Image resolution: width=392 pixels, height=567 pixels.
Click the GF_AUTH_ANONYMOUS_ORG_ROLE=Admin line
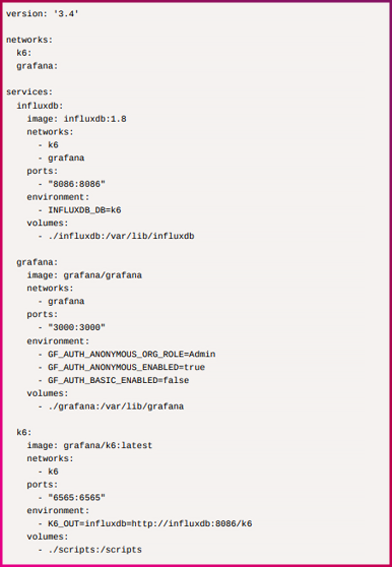[x=131, y=354]
